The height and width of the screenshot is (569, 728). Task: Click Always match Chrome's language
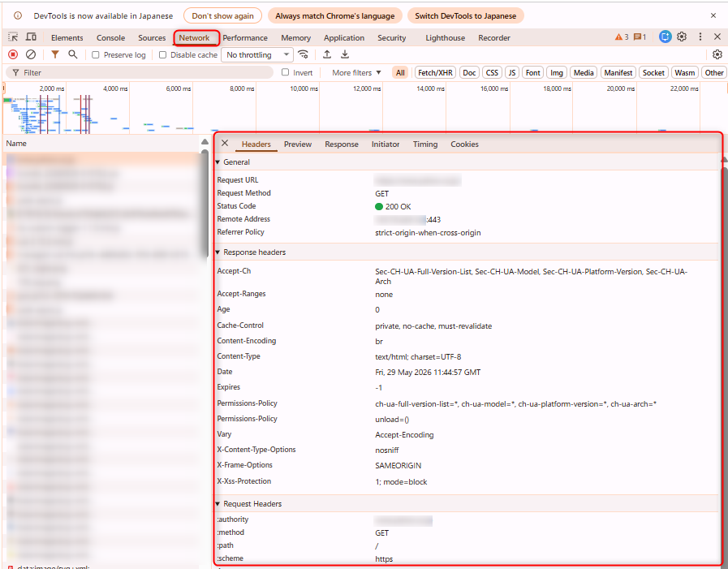coord(334,15)
